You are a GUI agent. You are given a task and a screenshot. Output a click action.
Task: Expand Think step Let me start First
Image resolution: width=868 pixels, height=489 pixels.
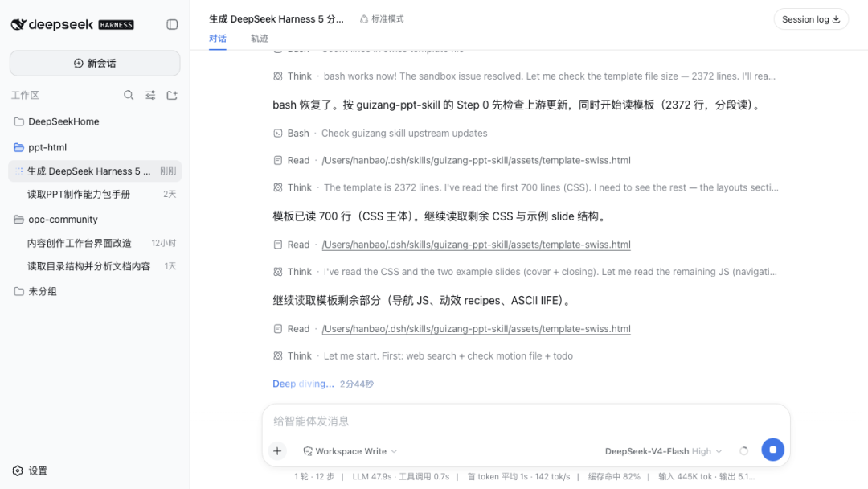pos(424,356)
